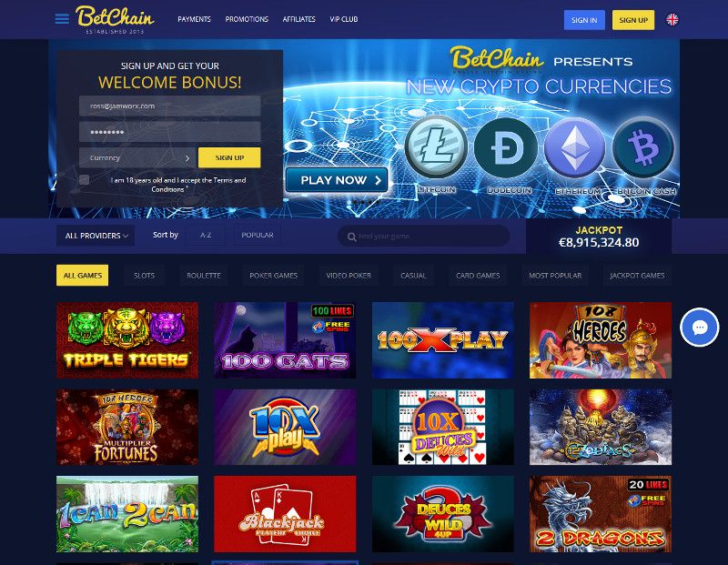728x565 pixels.
Task: Open the live chat bubble icon
Action: 699,328
